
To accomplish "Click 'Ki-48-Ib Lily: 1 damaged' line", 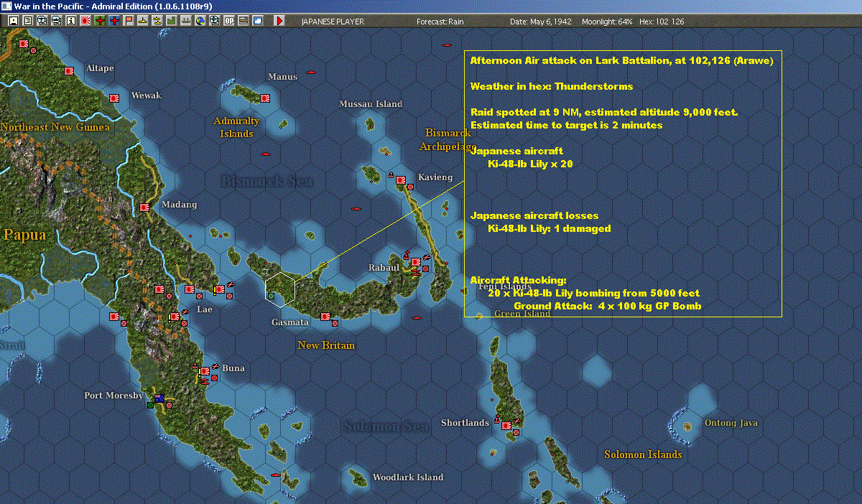I will tap(549, 228).
